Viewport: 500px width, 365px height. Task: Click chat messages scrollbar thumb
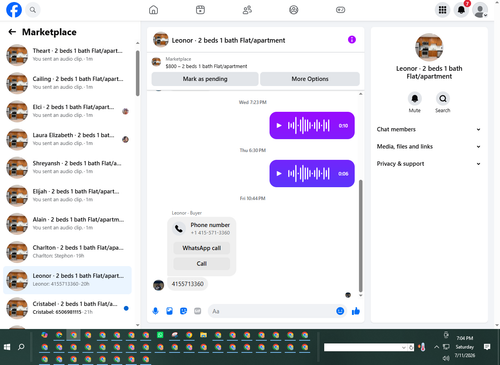[x=360, y=236]
